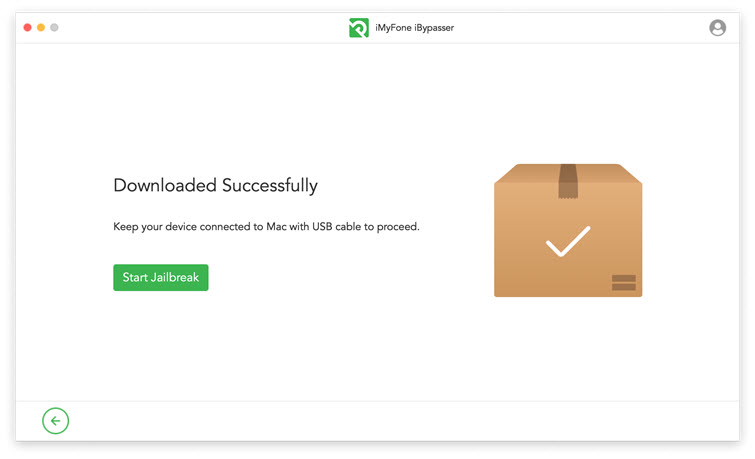755x459 pixels.
Task: Click the iMyFone iBypasser logo icon
Action: 358,28
